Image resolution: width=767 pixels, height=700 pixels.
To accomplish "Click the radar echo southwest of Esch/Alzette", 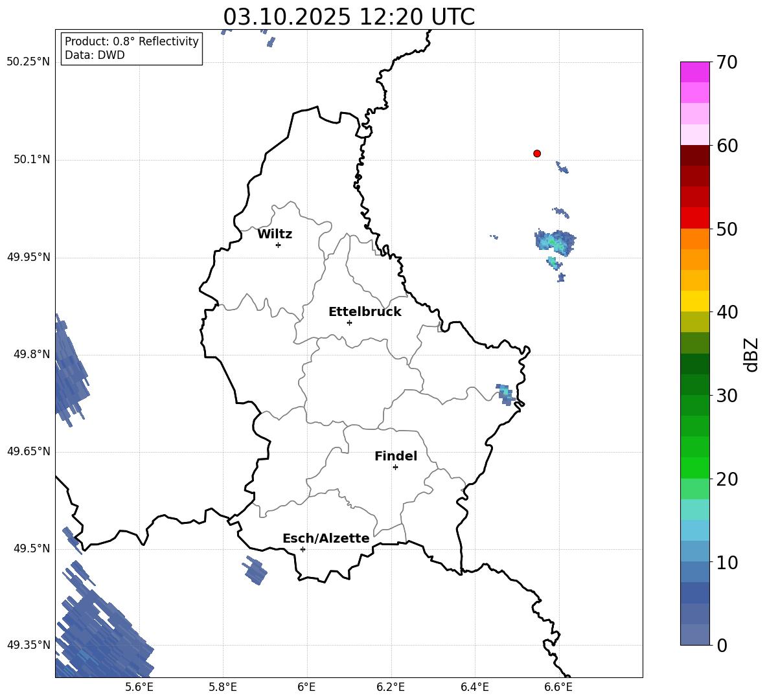I will tap(255, 570).
